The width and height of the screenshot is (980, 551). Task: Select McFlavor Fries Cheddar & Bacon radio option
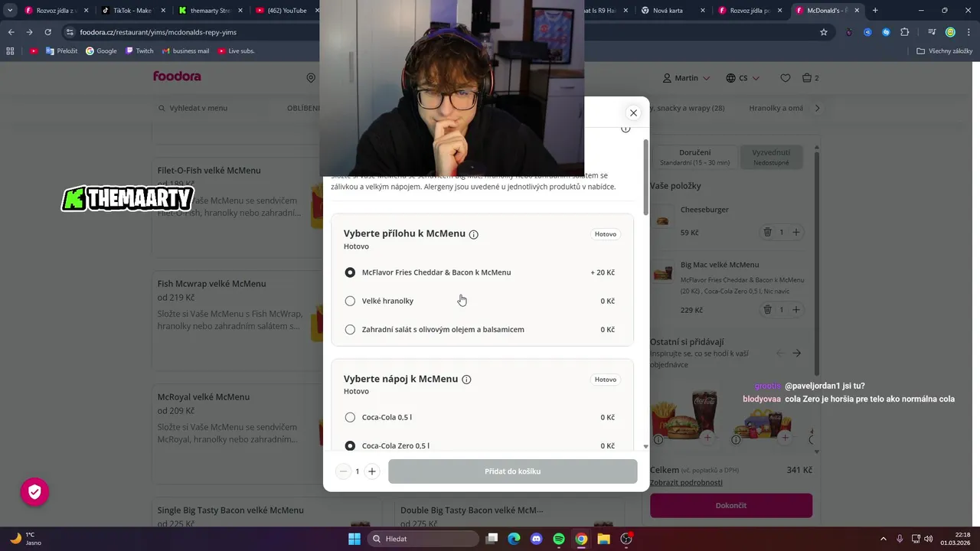350,272
